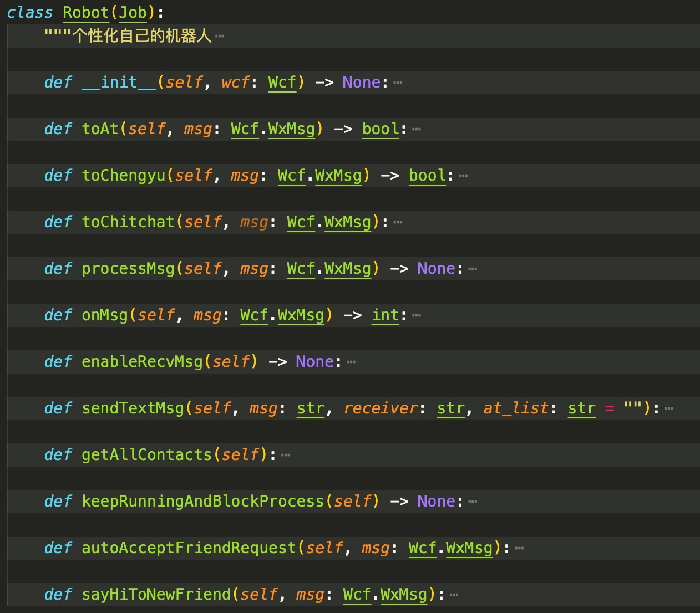Viewport: 700px width, 613px height.
Task: Unfold autoAcceptFriendRequest method ellipsis
Action: (x=519, y=549)
